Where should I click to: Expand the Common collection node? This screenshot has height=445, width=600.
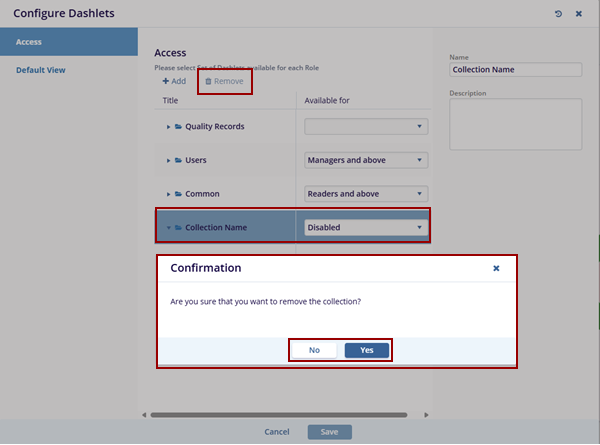pyautogui.click(x=168, y=194)
